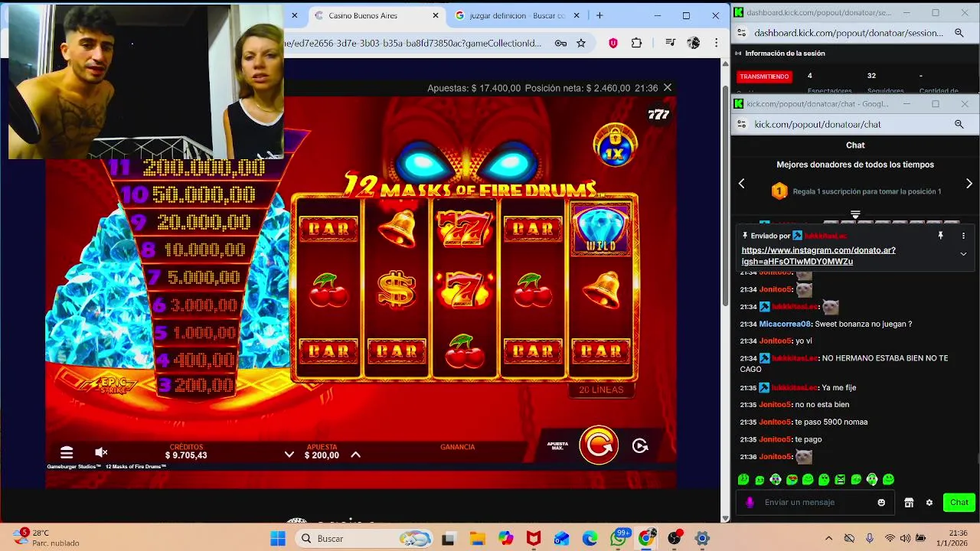
Task: Open the slot game hamburger menu
Action: point(67,452)
